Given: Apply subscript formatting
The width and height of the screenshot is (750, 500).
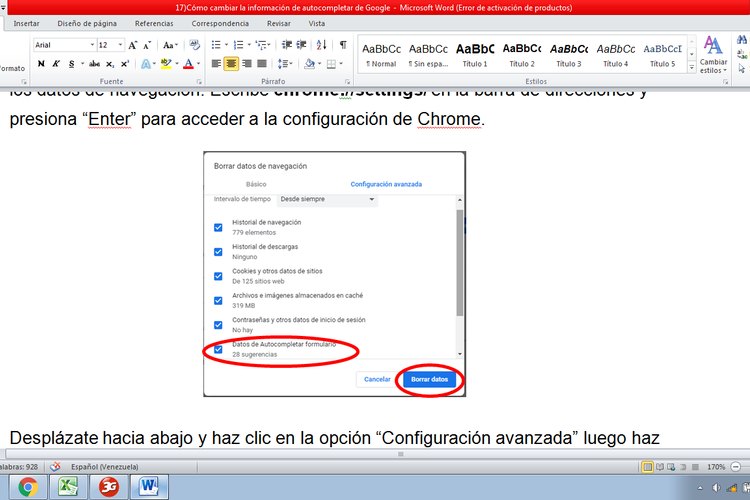Looking at the screenshot, I should [110, 64].
